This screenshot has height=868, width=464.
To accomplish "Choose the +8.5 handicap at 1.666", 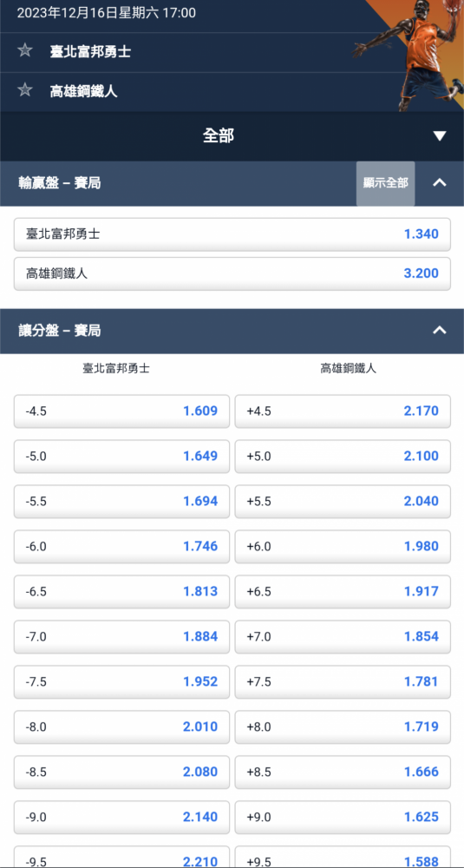I will click(x=343, y=772).
